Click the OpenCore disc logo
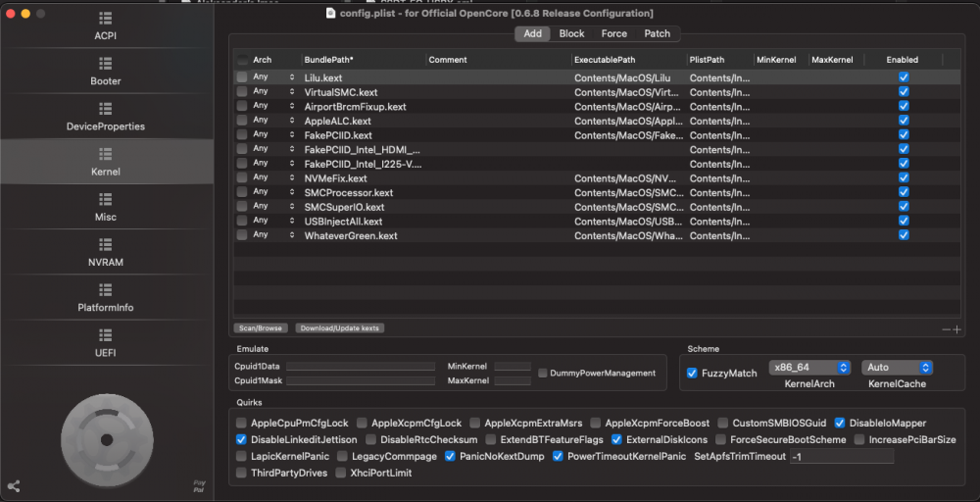 107,440
